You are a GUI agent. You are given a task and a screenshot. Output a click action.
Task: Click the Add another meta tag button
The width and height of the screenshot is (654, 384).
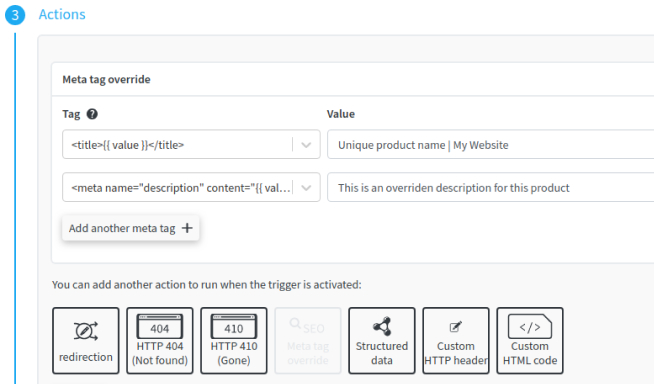[131, 228]
